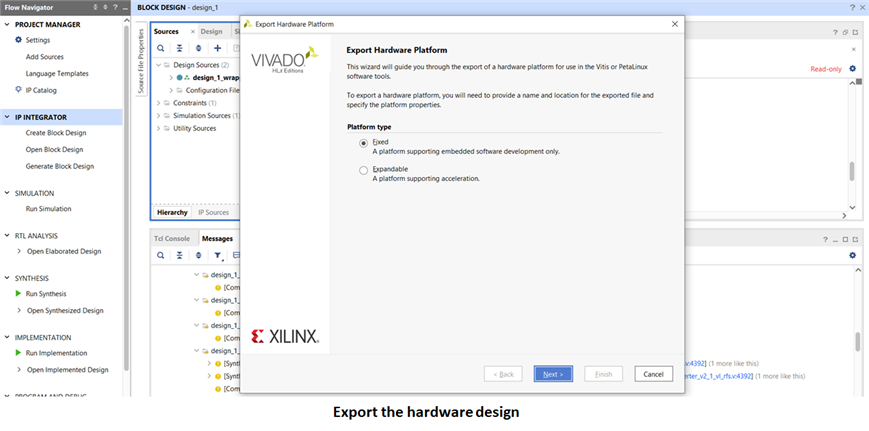Open Add Sources in Project Manager
Screen dimensions: 869x431
(44, 57)
